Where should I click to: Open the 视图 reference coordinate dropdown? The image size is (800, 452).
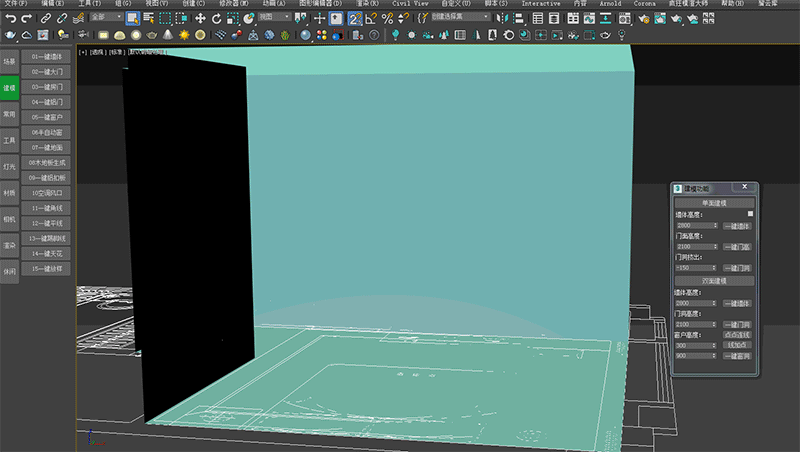coord(274,18)
